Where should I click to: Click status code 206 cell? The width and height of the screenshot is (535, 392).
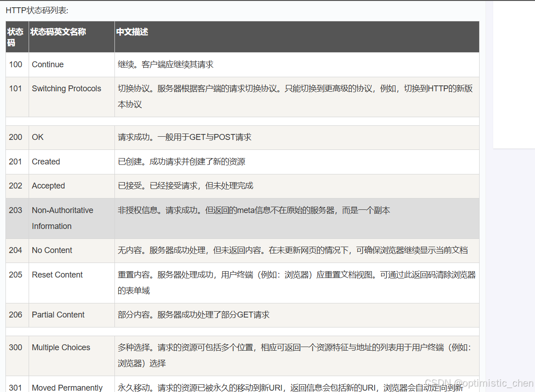pos(17,315)
